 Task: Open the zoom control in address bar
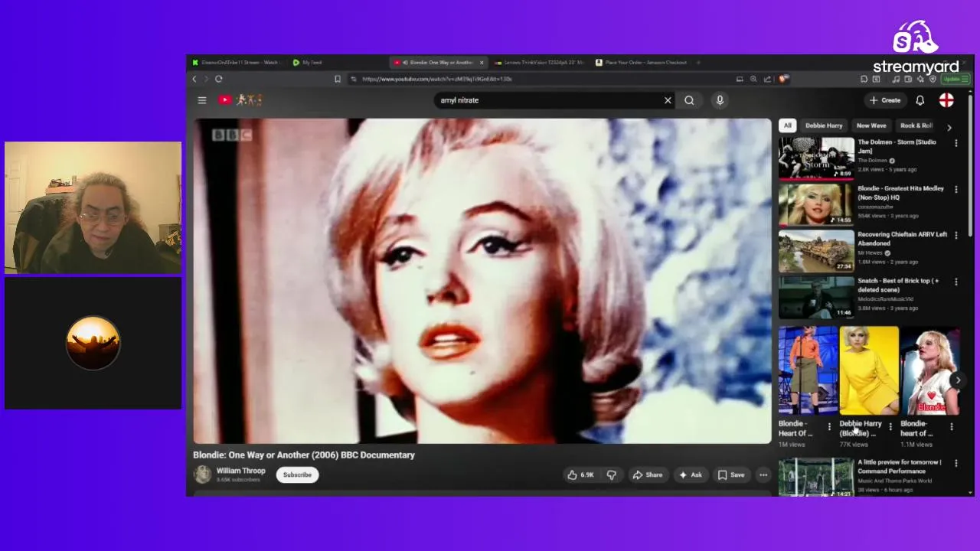(x=753, y=79)
